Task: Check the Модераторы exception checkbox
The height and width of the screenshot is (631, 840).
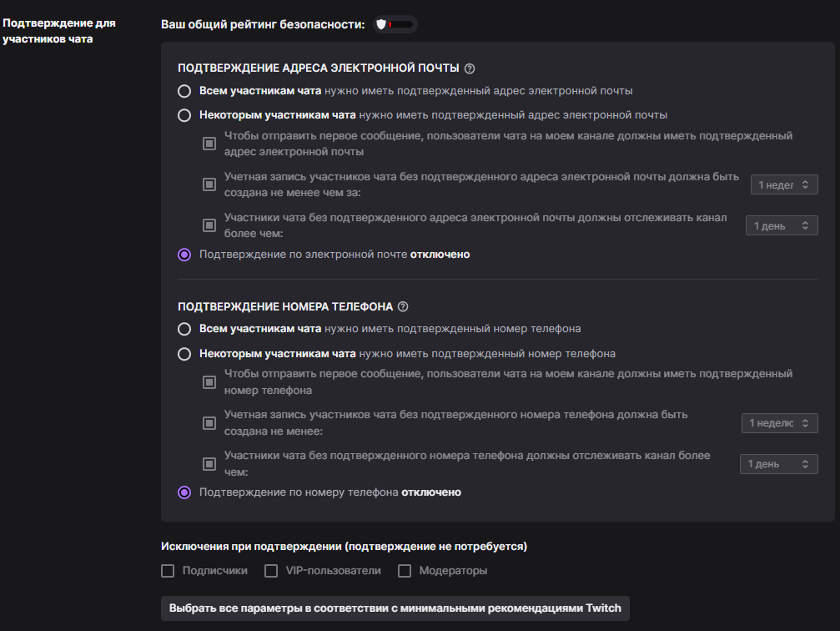Action: (x=405, y=571)
